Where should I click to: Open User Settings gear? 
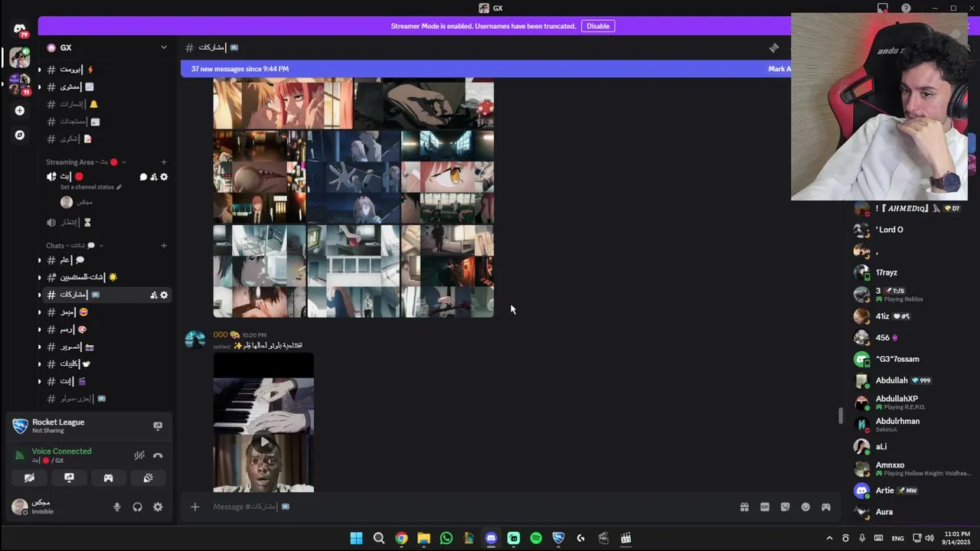click(158, 507)
